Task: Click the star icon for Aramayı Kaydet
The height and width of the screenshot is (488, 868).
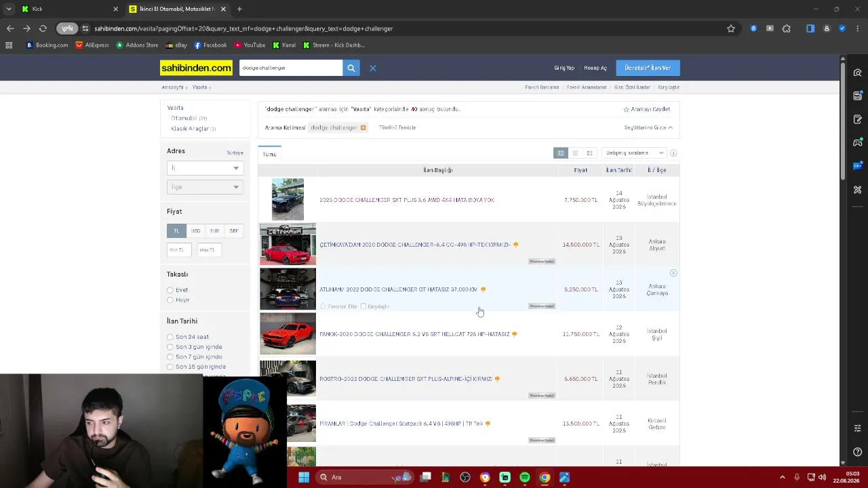Action: click(627, 109)
